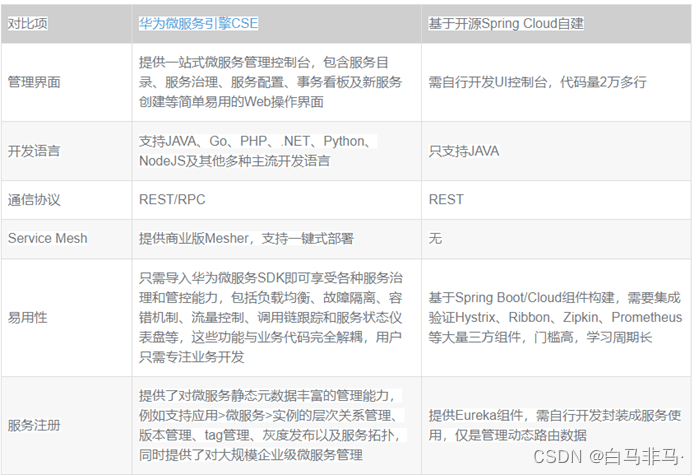This screenshot has width=699, height=475.
Task: Click the cell starting with 提供Eureka组件
Action: point(556,425)
